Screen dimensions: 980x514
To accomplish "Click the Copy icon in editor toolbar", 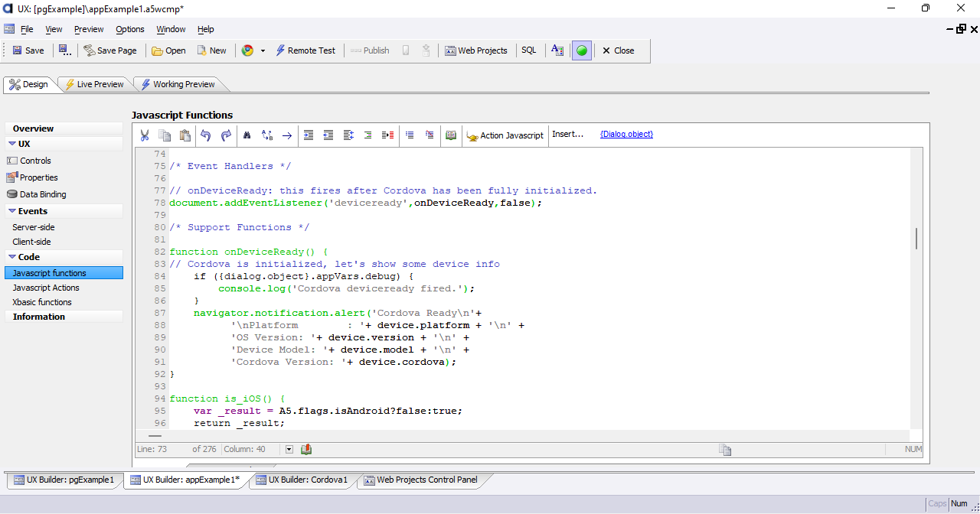I will click(165, 135).
